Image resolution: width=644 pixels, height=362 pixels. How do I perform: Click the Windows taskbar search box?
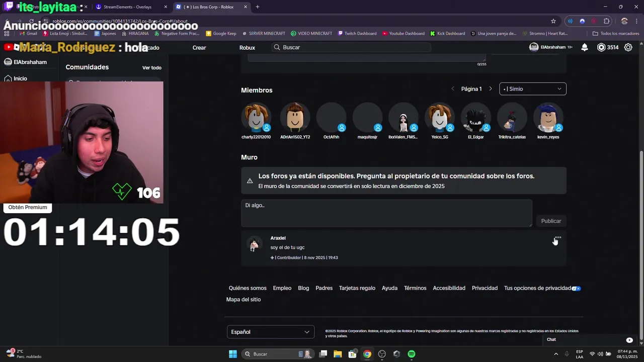click(278, 354)
